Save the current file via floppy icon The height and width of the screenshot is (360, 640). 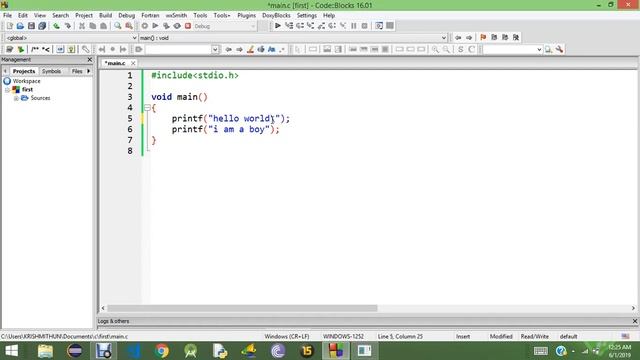coord(31,26)
